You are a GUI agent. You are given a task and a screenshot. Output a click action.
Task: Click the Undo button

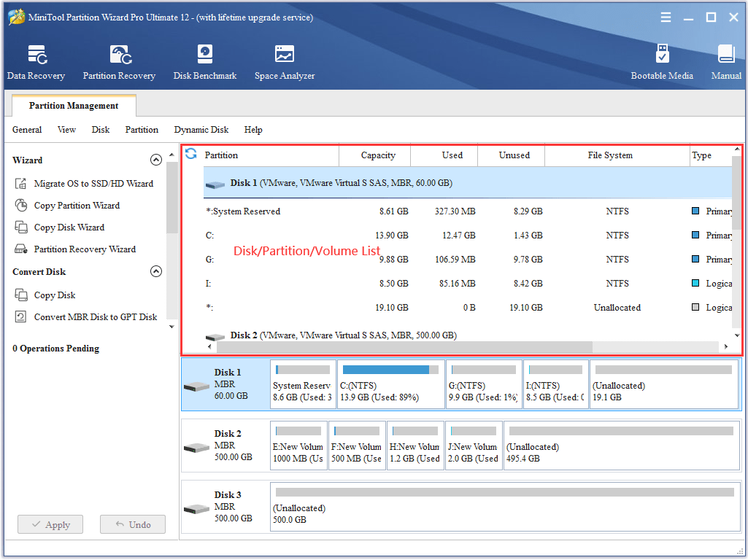click(x=132, y=524)
